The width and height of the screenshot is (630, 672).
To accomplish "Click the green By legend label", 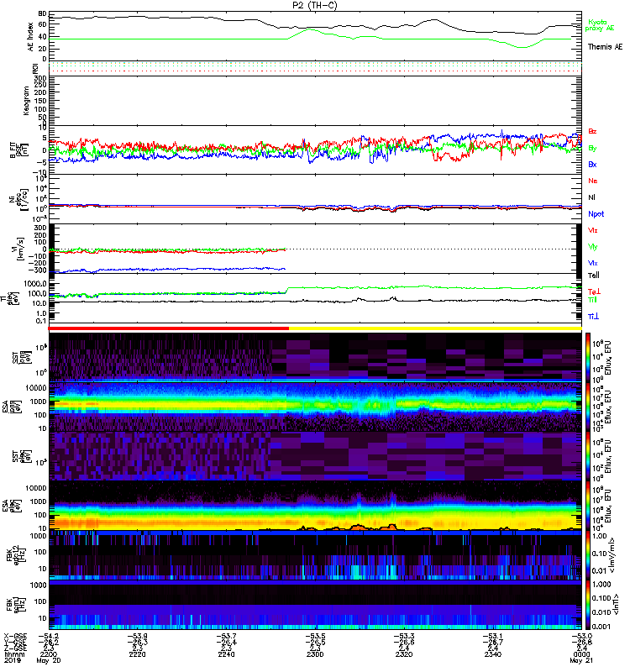I will coord(592,149).
